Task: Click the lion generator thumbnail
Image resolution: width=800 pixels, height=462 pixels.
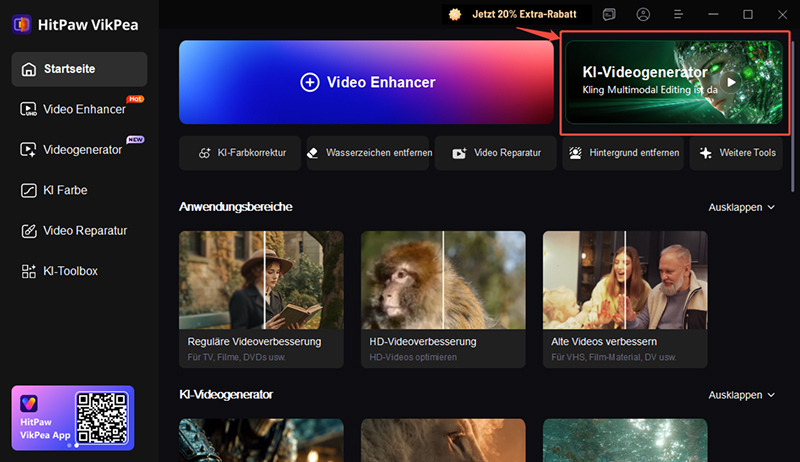Action: pos(443,440)
